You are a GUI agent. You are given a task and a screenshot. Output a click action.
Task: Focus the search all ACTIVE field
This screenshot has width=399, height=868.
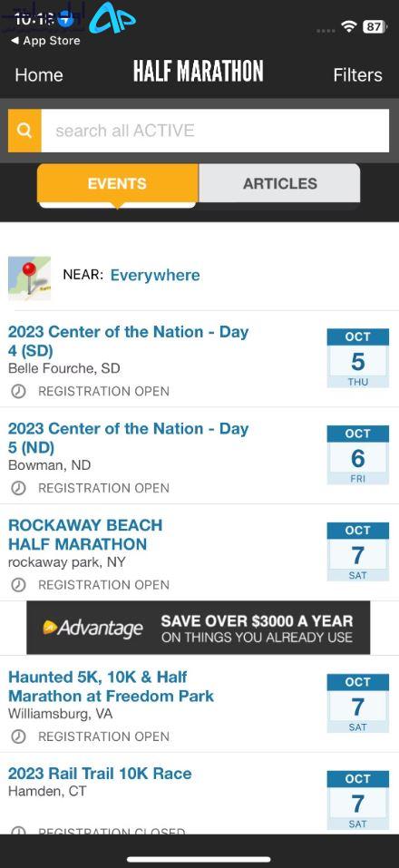(215, 130)
